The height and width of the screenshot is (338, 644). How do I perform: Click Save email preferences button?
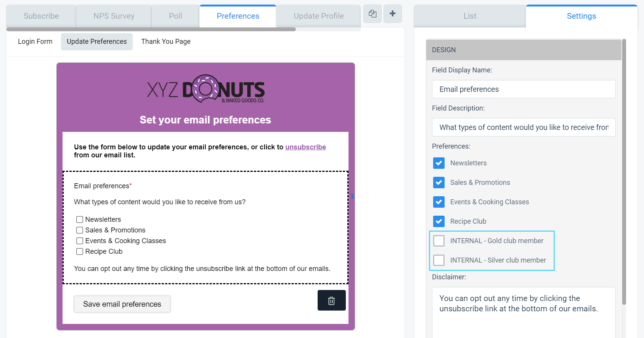(x=122, y=304)
